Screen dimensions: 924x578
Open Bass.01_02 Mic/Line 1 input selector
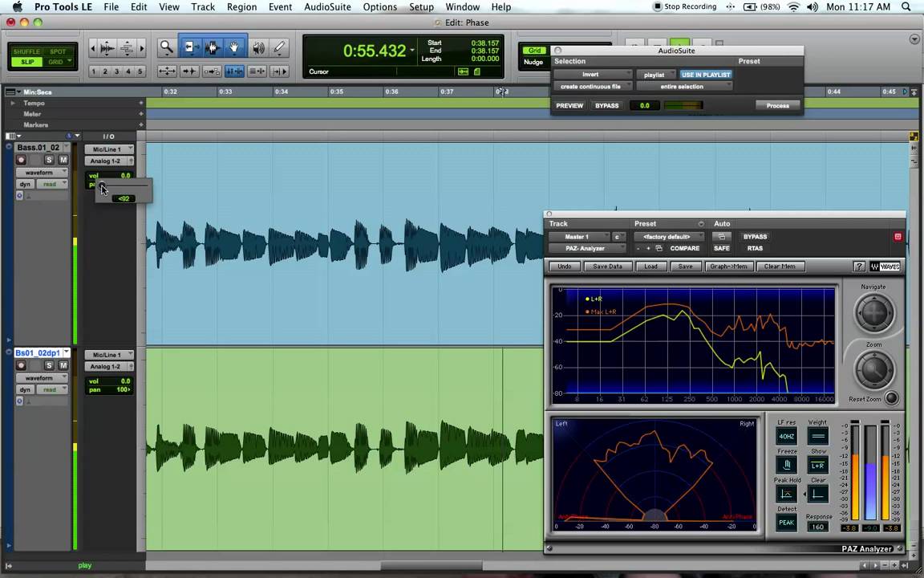click(x=109, y=150)
